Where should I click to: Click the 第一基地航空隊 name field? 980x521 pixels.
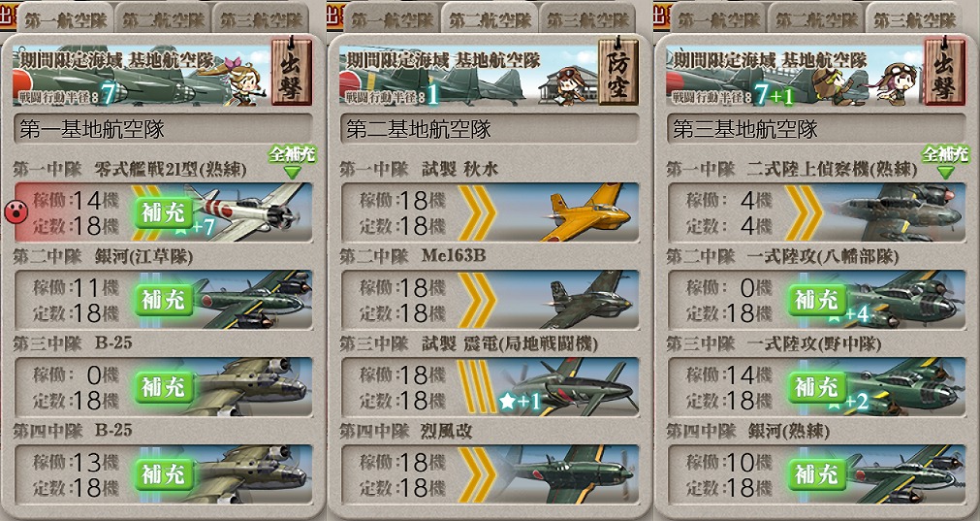point(163,129)
